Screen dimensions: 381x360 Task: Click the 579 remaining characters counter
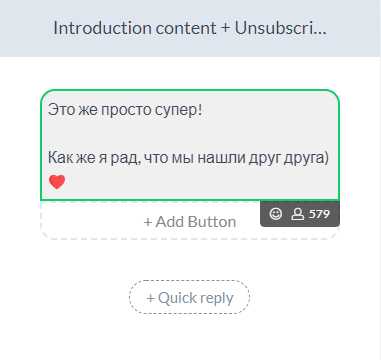pos(319,214)
